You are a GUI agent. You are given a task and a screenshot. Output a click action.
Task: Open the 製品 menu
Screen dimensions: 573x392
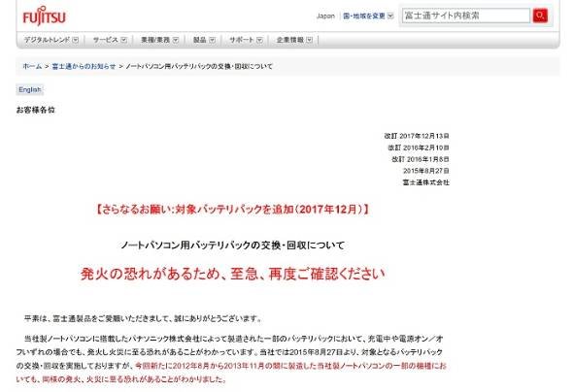pyautogui.click(x=199, y=40)
